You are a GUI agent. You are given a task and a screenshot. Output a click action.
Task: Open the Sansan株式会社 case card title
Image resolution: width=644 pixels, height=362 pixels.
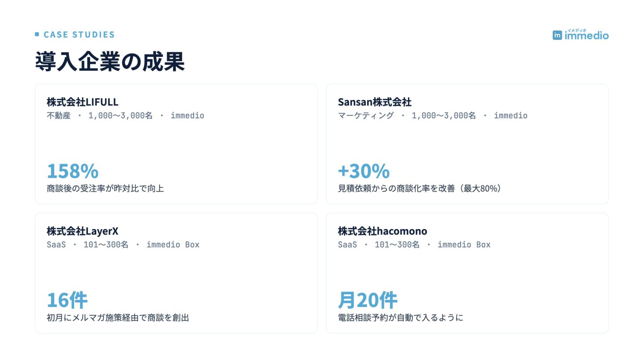(x=374, y=102)
